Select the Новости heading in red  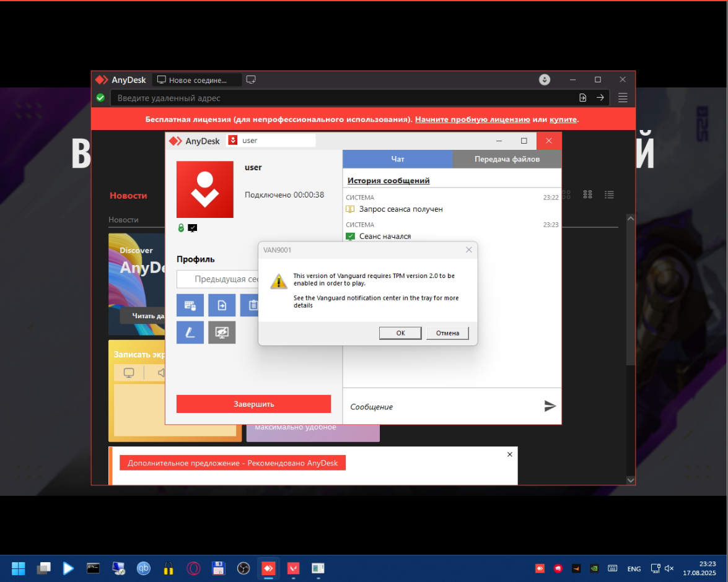pos(128,196)
